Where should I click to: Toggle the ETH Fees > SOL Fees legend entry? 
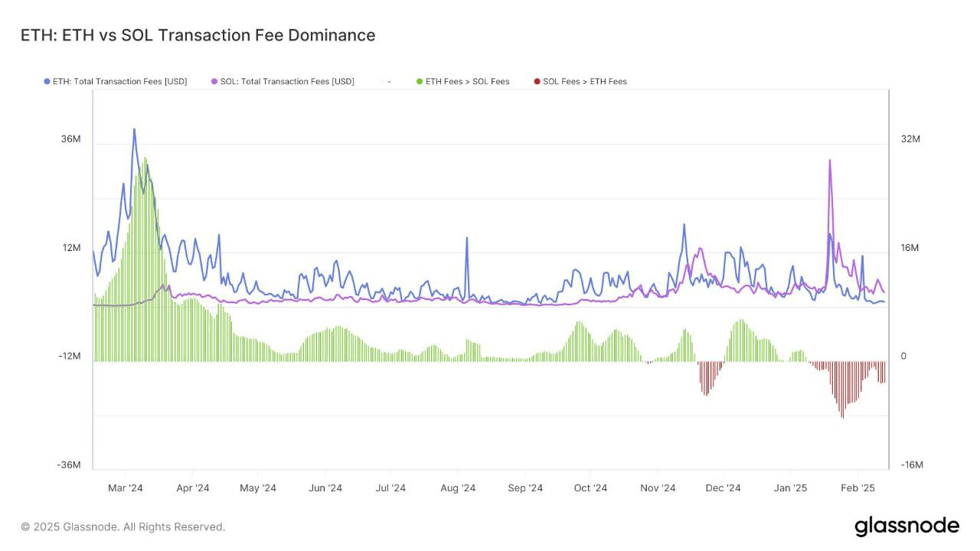(462, 81)
